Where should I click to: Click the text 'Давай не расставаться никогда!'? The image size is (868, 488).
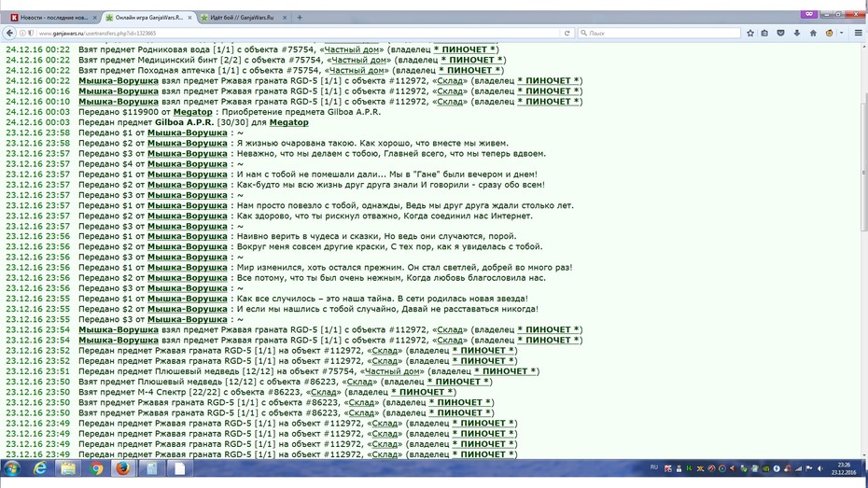point(469,309)
